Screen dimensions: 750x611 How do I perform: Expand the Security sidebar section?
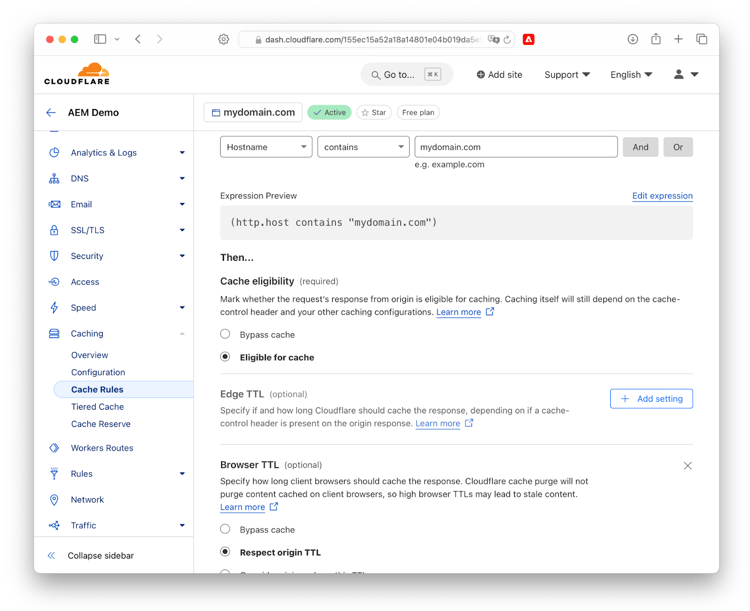pyautogui.click(x=182, y=256)
